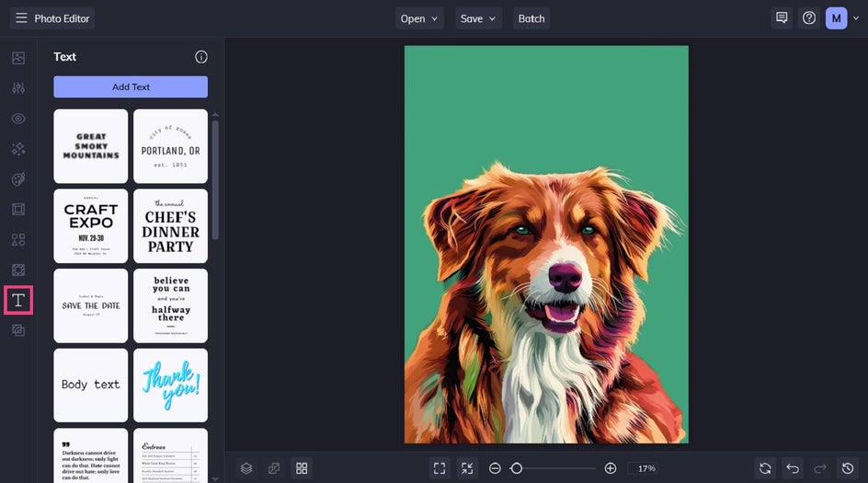The width and height of the screenshot is (868, 483).
Task: Choose Great Smoky Mountains text template
Action: pos(91,146)
